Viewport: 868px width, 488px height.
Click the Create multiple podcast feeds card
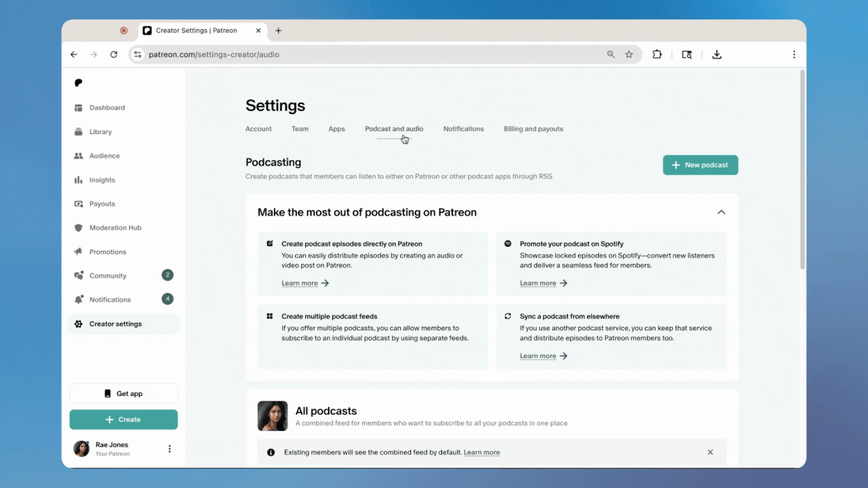pos(373,337)
